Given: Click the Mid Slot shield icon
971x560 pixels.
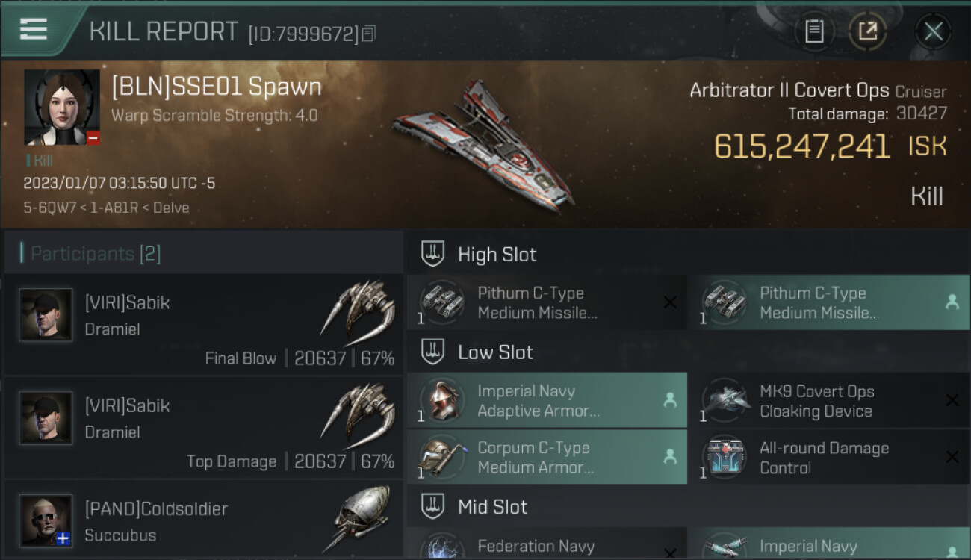Looking at the screenshot, I should point(432,507).
